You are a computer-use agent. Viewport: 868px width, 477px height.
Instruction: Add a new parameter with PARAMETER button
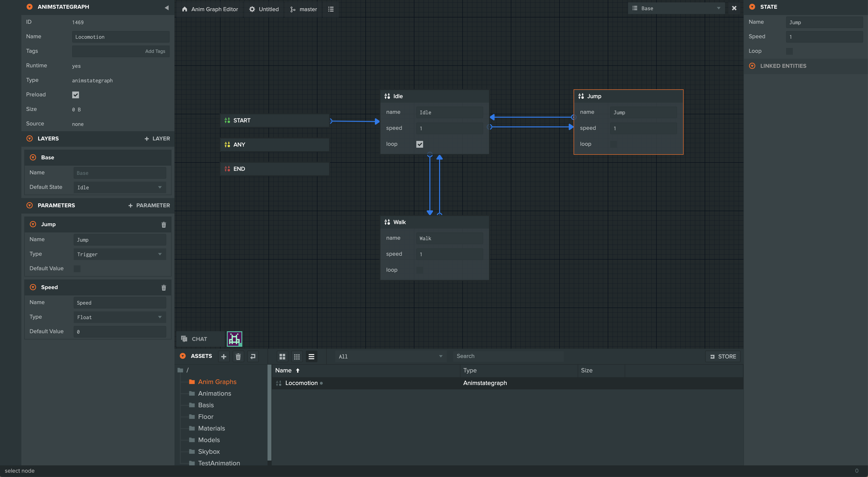point(149,205)
